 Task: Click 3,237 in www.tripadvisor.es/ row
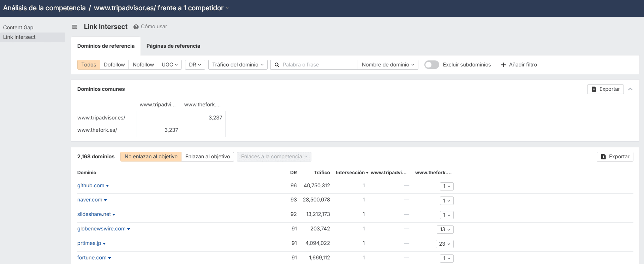(215, 118)
